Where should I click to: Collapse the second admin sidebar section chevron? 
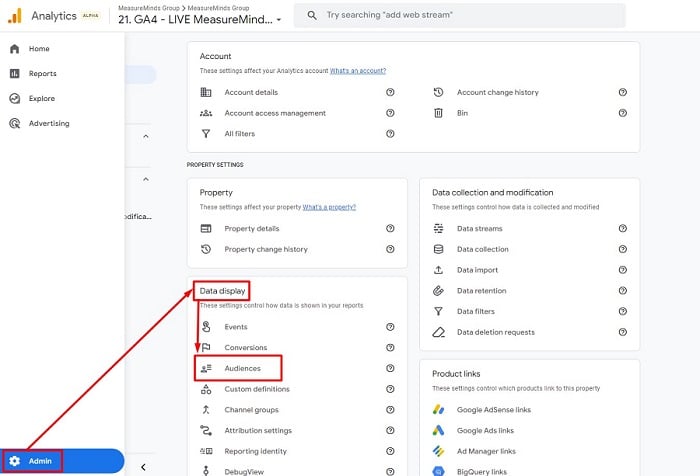click(x=146, y=179)
